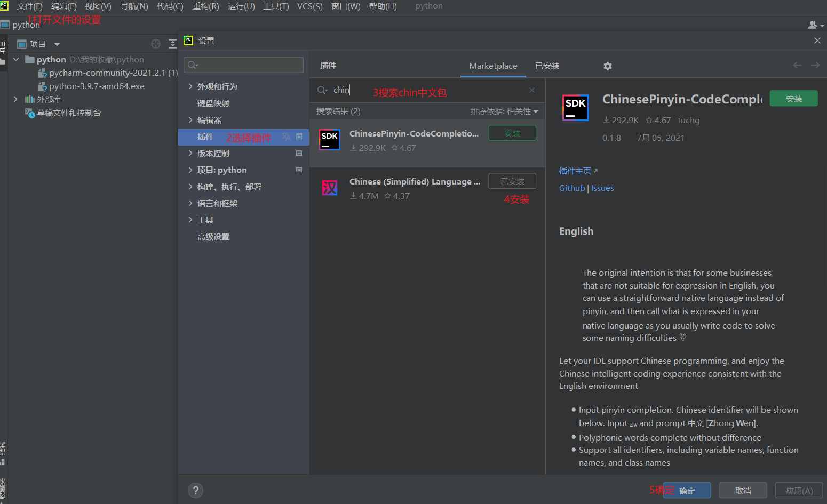This screenshot has height=504, width=827.
Task: Click the settings search input field
Action: coord(243,65)
